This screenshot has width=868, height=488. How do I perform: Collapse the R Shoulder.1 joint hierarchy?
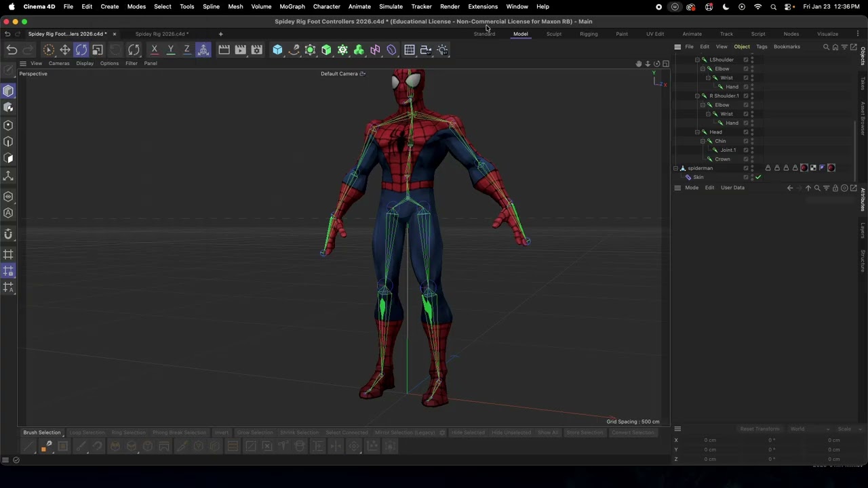pyautogui.click(x=697, y=96)
